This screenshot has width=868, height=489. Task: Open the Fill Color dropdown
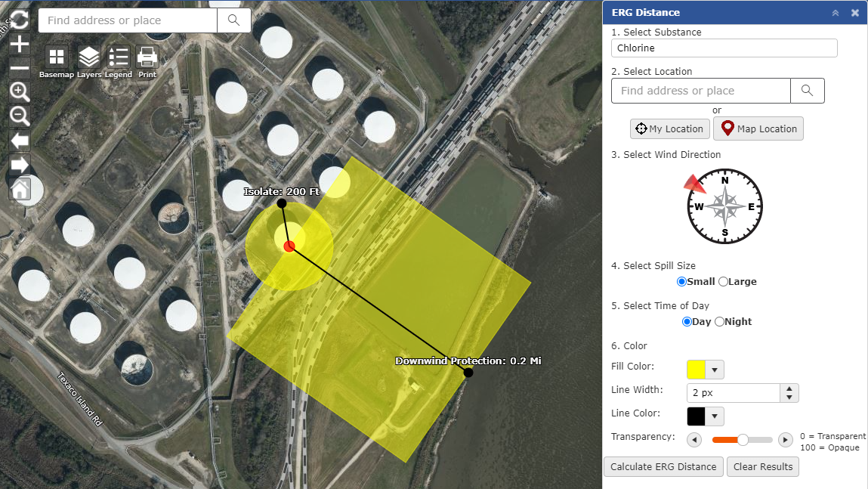coord(715,370)
